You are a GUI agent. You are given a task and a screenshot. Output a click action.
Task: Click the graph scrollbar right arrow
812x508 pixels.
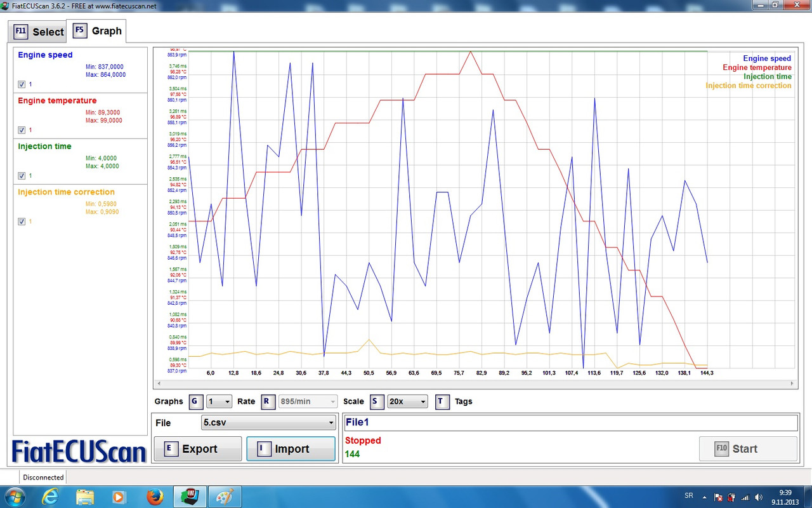(792, 384)
